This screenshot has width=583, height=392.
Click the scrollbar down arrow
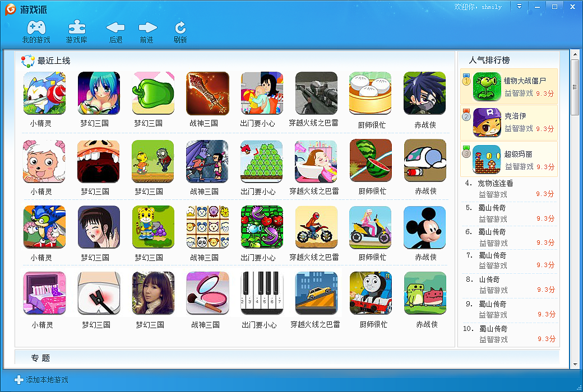coord(575,364)
